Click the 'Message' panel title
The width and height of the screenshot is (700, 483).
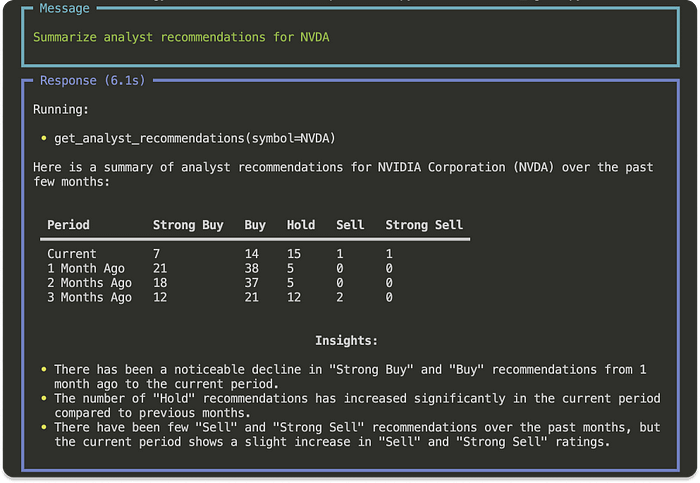pos(64,8)
